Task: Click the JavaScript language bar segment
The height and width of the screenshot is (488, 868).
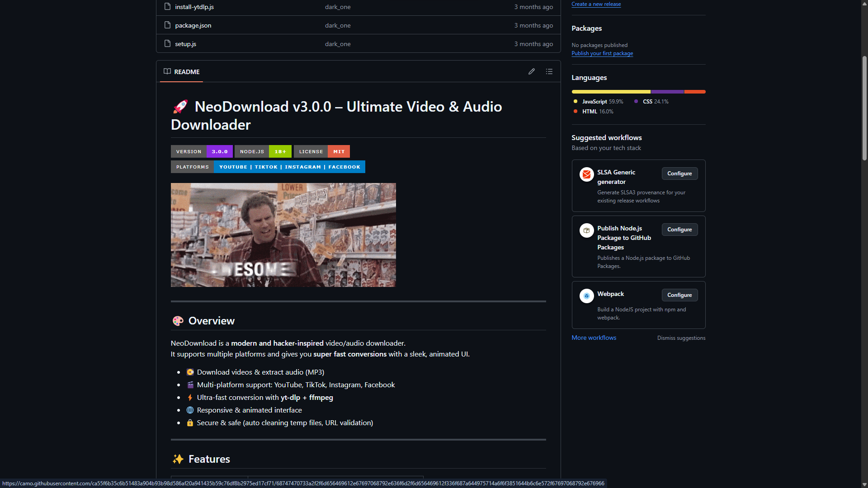Action: click(x=610, y=92)
